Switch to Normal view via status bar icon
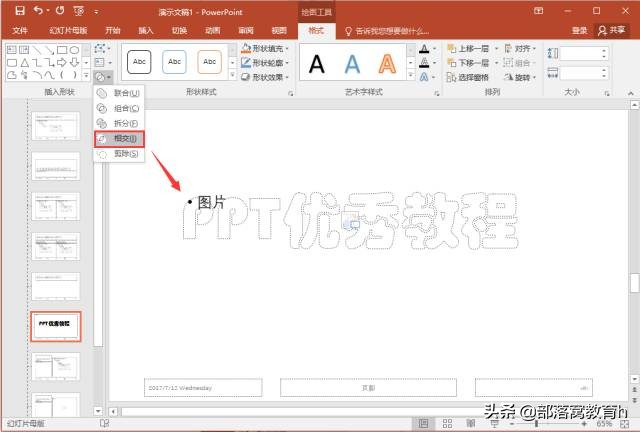 point(424,423)
